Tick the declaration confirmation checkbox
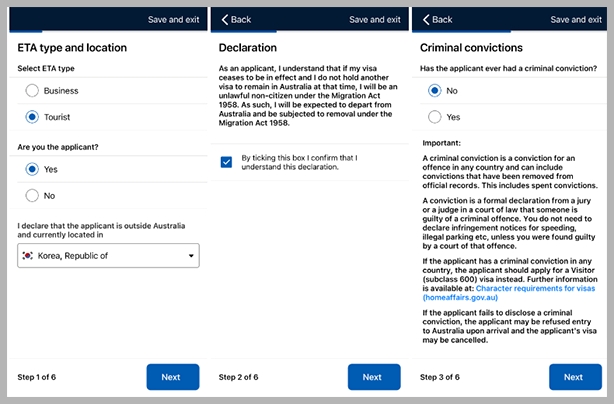The width and height of the screenshot is (614, 404). click(x=226, y=162)
